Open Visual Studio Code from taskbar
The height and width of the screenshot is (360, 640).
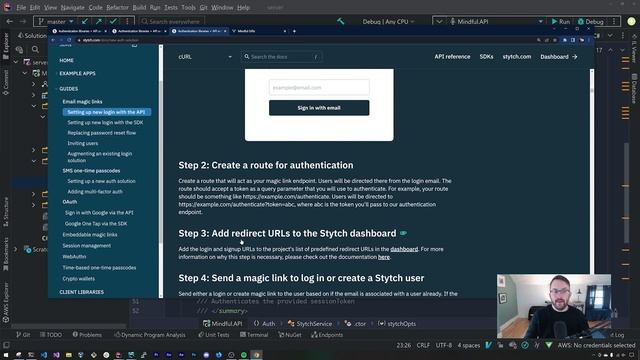click(x=44, y=355)
